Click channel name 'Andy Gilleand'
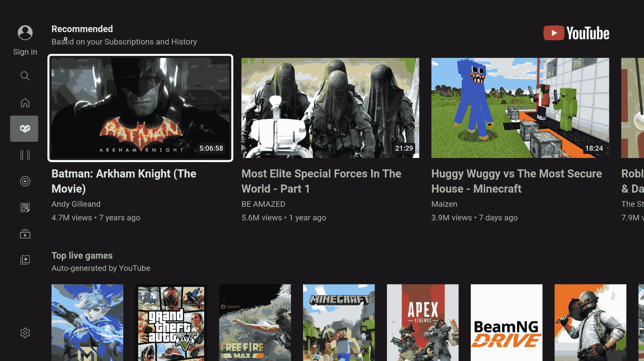644x361 pixels. click(76, 204)
